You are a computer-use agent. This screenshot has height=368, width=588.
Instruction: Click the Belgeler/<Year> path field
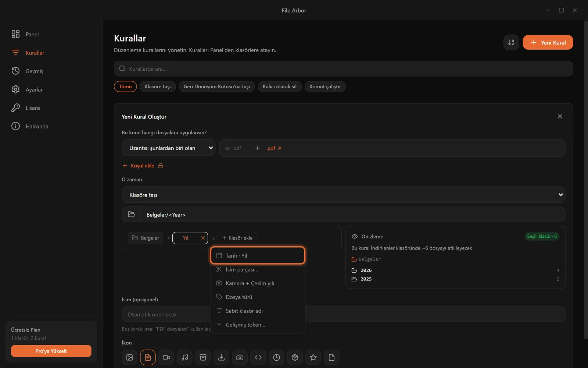(353, 215)
